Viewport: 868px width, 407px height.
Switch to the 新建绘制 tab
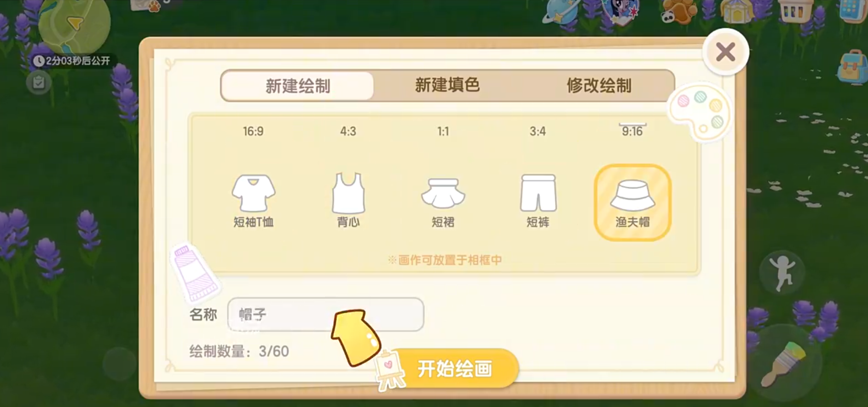click(x=298, y=86)
